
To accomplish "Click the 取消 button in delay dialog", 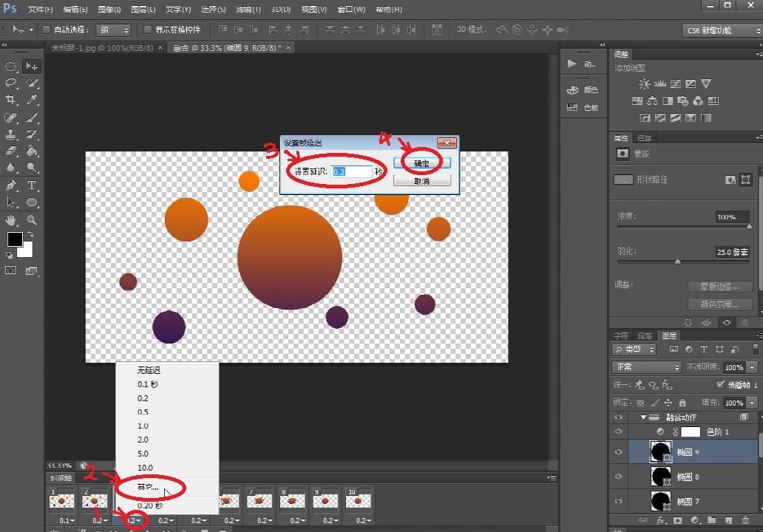I will (421, 180).
